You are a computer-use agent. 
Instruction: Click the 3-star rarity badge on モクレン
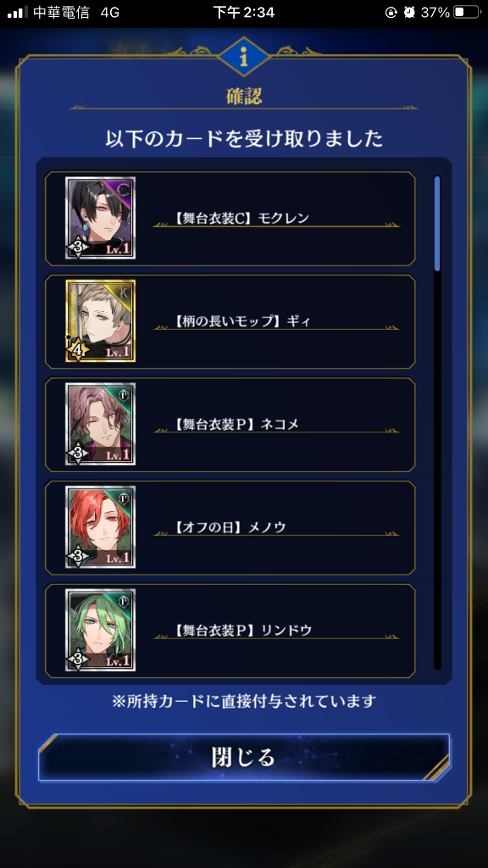click(77, 248)
